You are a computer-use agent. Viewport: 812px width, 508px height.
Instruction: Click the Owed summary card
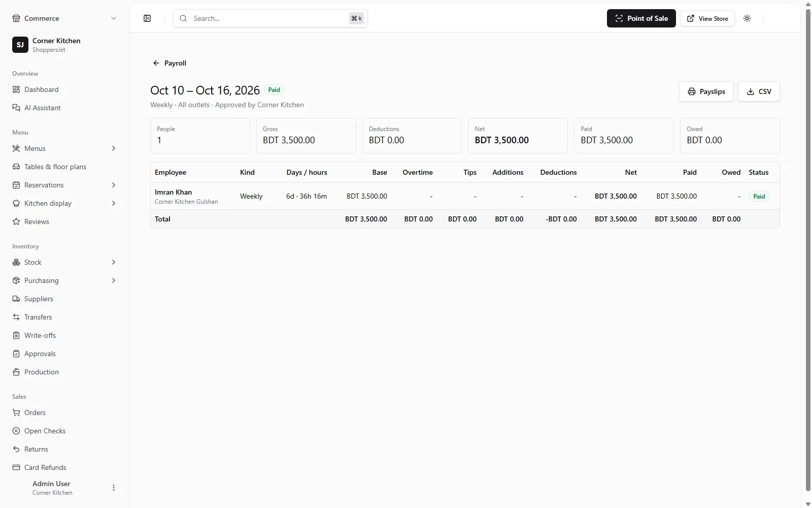(730, 136)
